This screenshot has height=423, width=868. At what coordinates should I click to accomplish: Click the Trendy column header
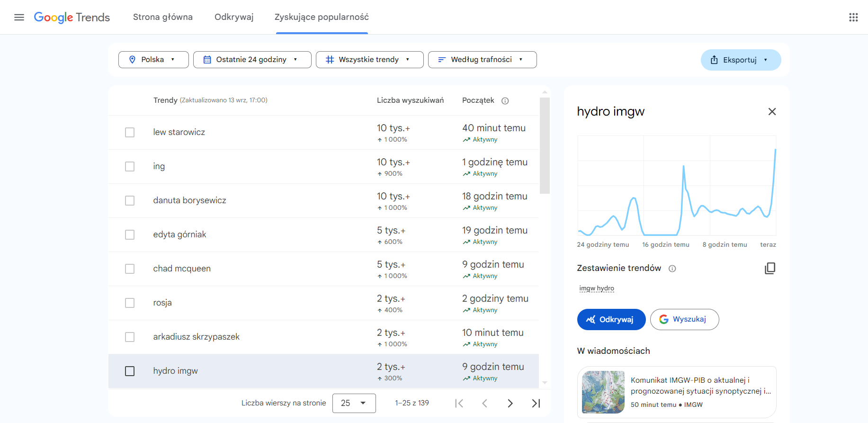[x=165, y=100]
